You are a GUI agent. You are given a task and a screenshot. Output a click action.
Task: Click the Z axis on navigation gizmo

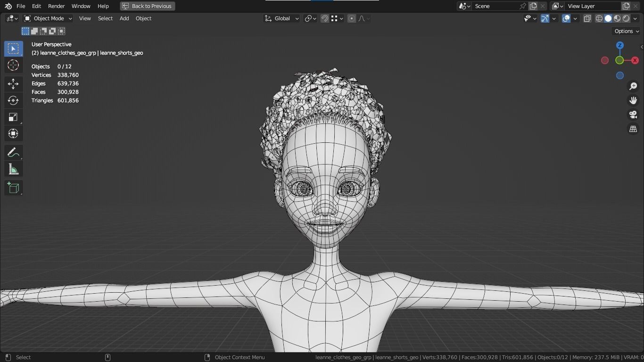click(620, 45)
